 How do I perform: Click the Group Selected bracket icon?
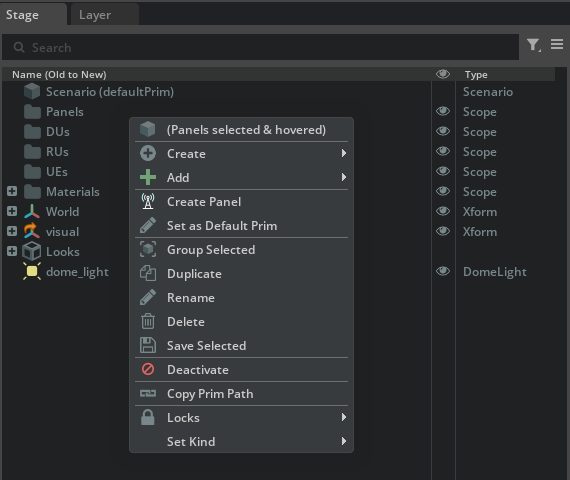[x=148, y=249]
